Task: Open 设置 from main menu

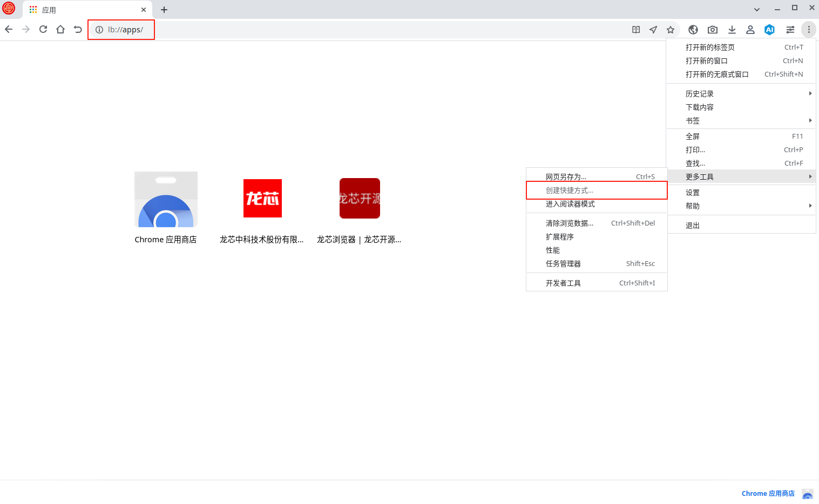Action: (742, 193)
